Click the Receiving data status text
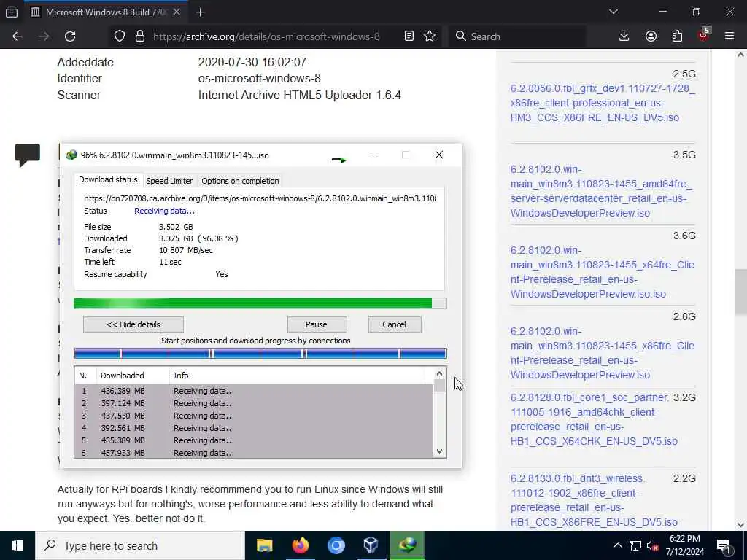This screenshot has width=747, height=560. [164, 211]
